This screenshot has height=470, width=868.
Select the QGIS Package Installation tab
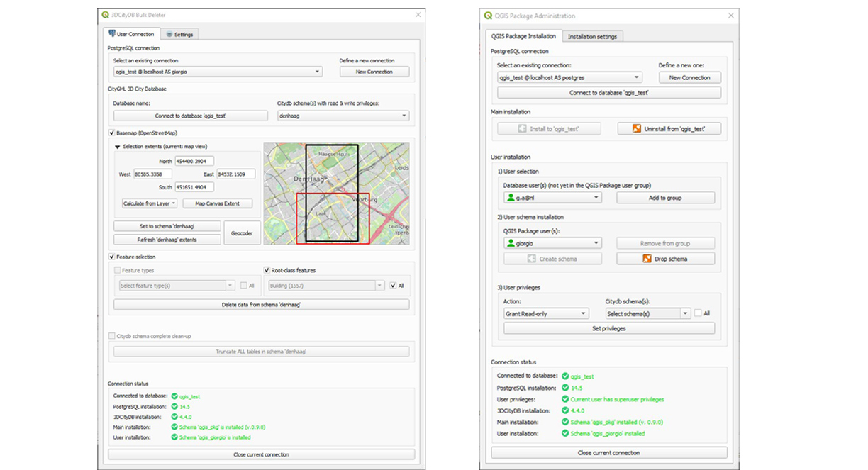(x=523, y=36)
